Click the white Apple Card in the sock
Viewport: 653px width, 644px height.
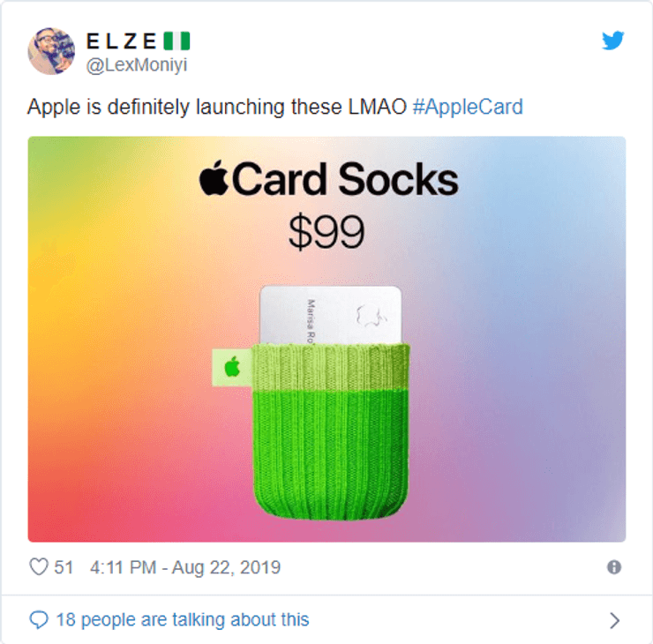click(x=331, y=315)
